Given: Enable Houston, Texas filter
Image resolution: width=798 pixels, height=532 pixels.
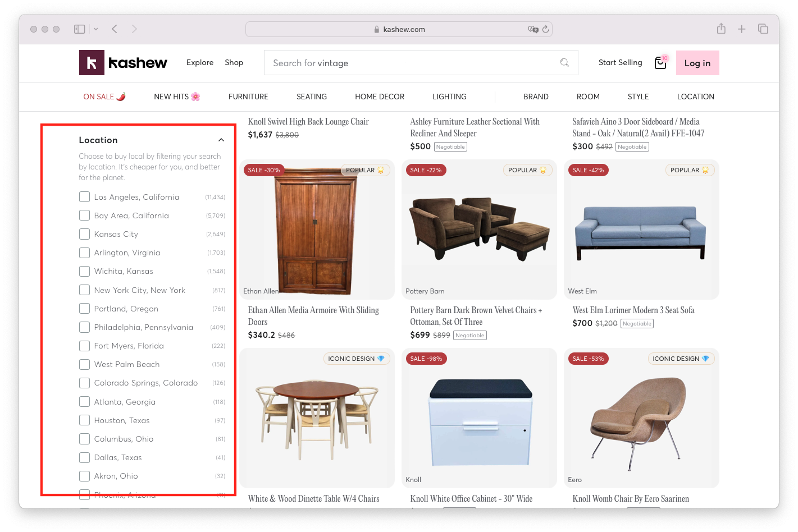Looking at the screenshot, I should click(85, 420).
